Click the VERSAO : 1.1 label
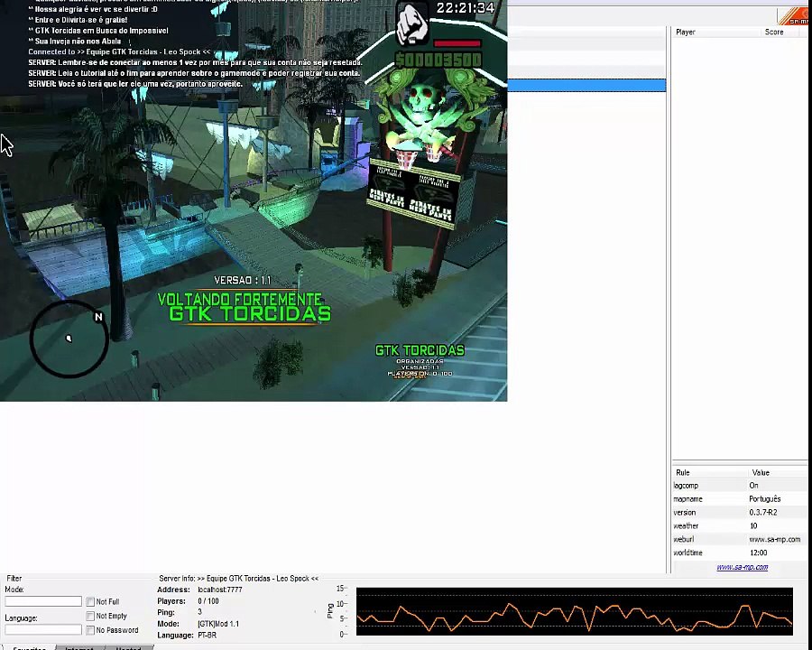 tap(243, 281)
